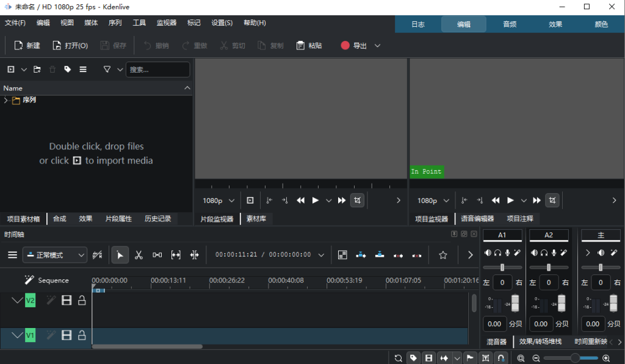The image size is (625, 364).
Task: Switch to the 效果 workspace tab
Action: 555,24
